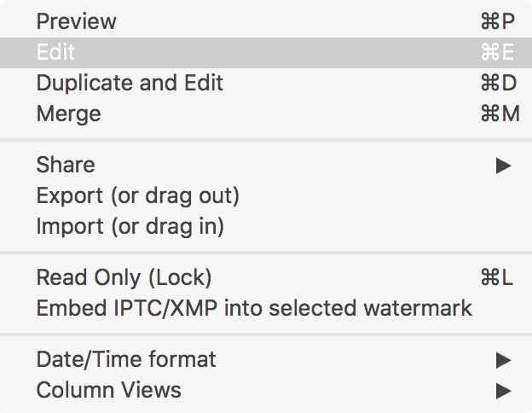Click the ⌘D shortcut symbol

pyautogui.click(x=499, y=83)
